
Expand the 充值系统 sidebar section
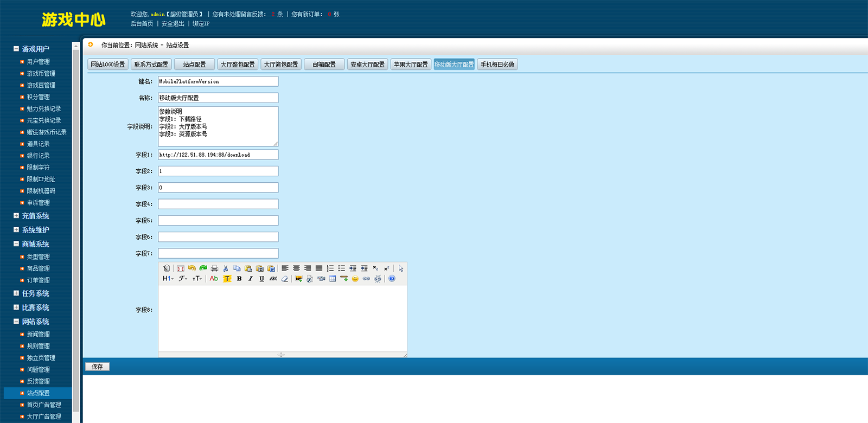16,216
